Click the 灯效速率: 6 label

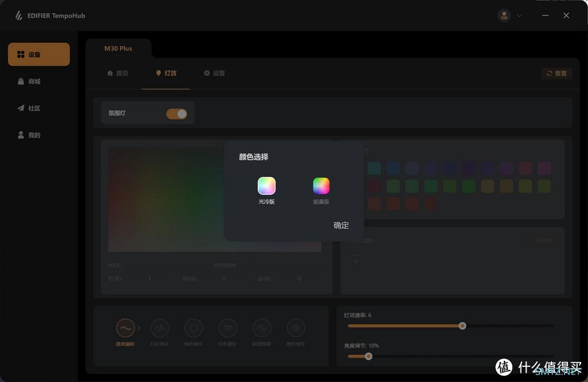coord(358,315)
